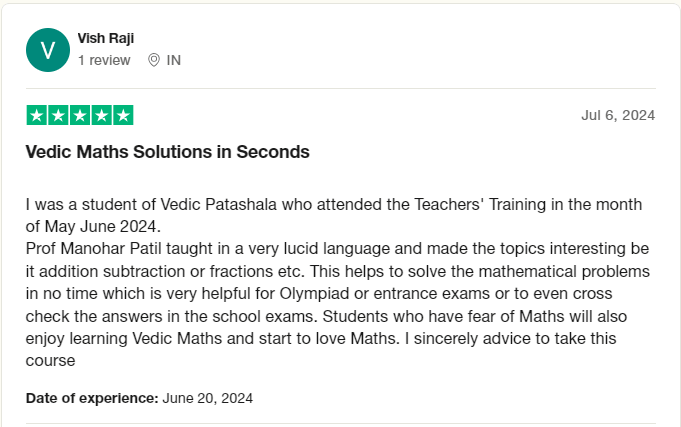Click the "Date of experience:" label
The height and width of the screenshot is (427, 681).
coord(92,398)
